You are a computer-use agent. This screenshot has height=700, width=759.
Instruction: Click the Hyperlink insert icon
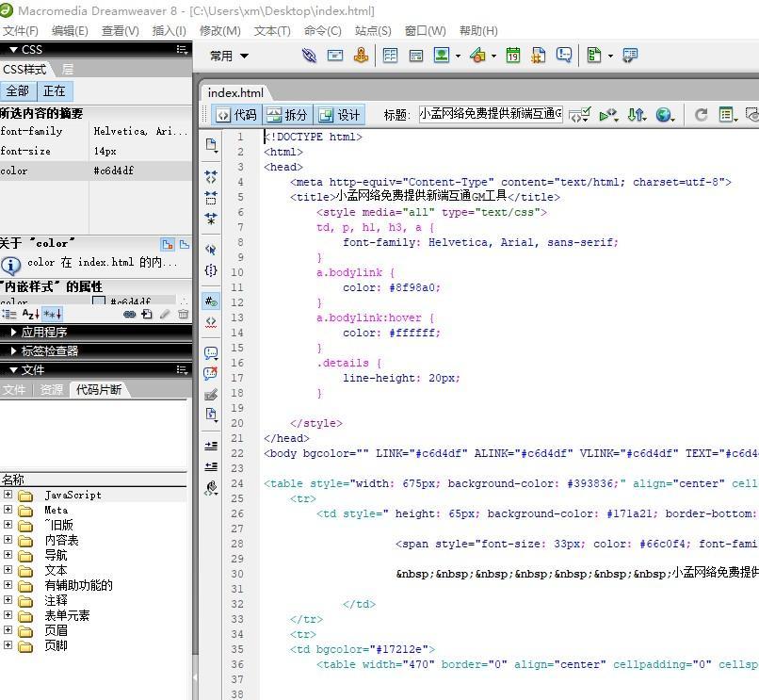[x=309, y=56]
